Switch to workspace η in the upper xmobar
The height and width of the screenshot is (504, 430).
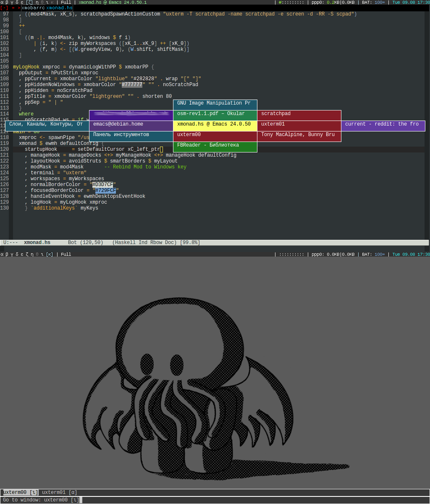click(x=37, y=2)
